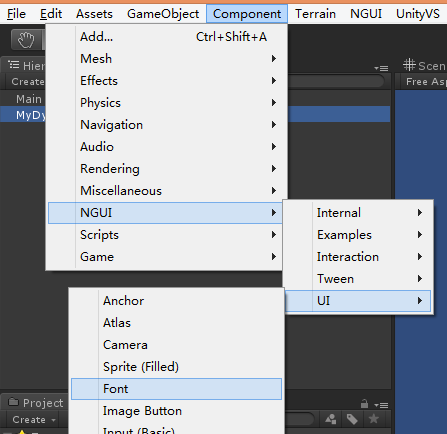
Task: Switch to the Scene tab
Action: [423, 65]
